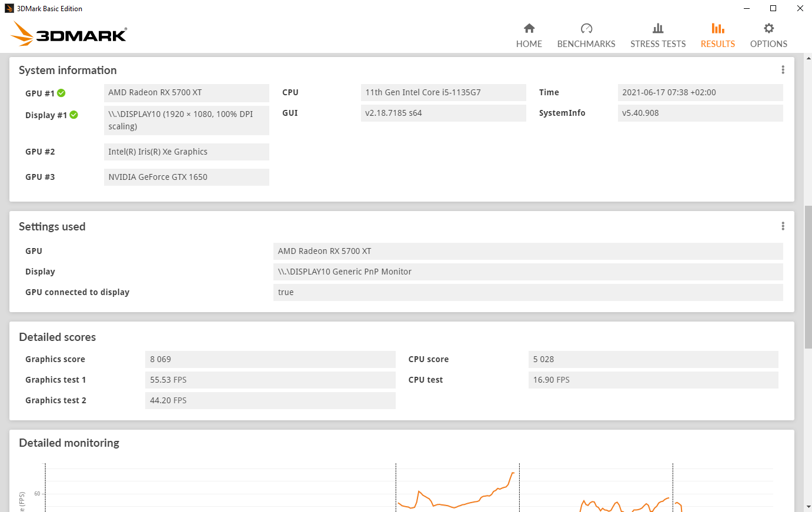Click the Detailed scores heading
This screenshot has width=812, height=512.
pos(57,337)
